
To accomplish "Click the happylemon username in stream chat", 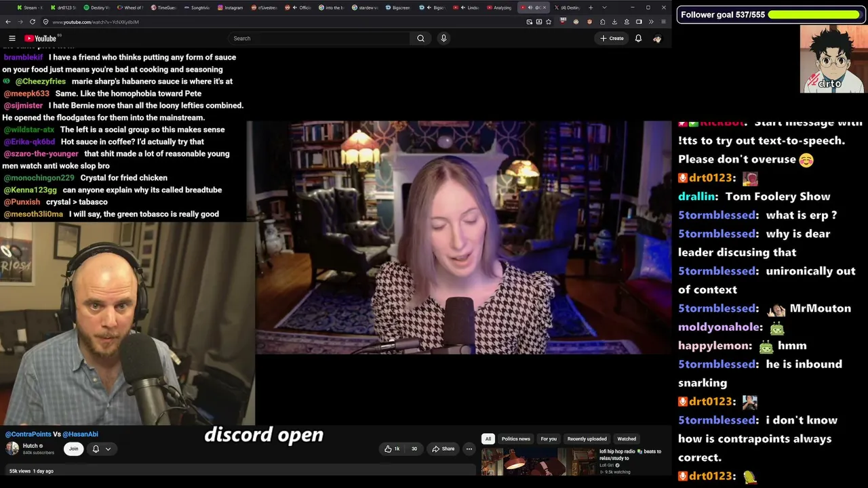I will click(x=715, y=346).
